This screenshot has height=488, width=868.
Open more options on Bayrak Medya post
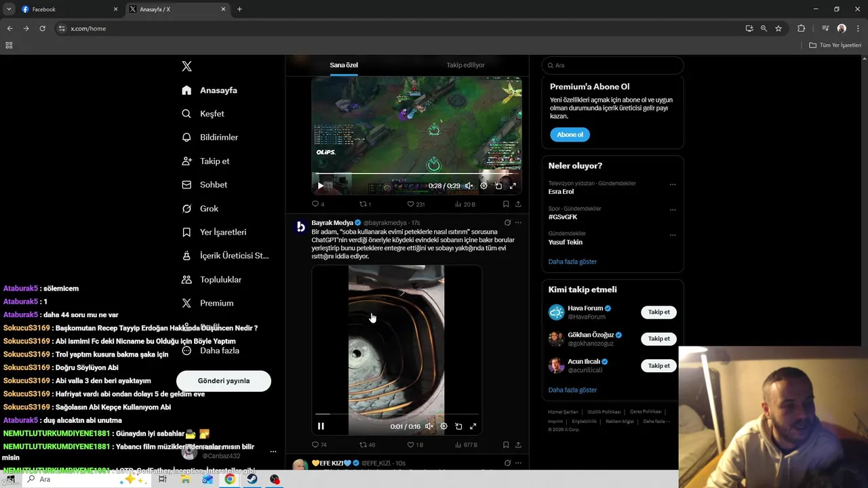[518, 223]
